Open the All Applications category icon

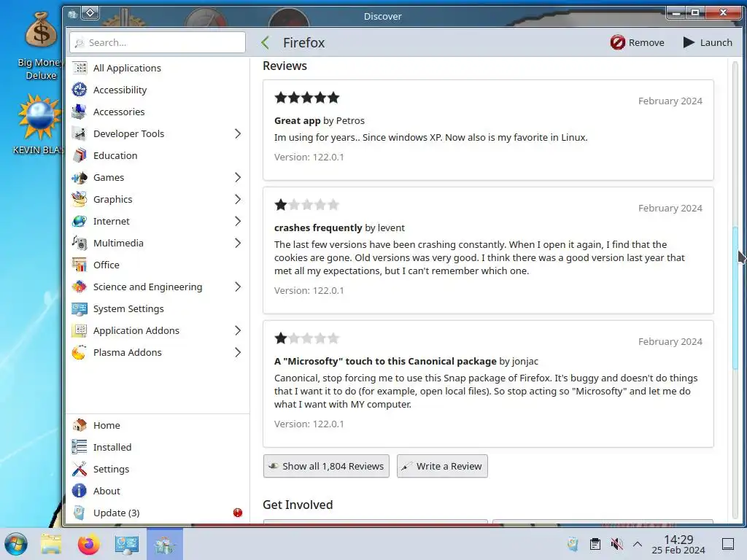pyautogui.click(x=80, y=68)
